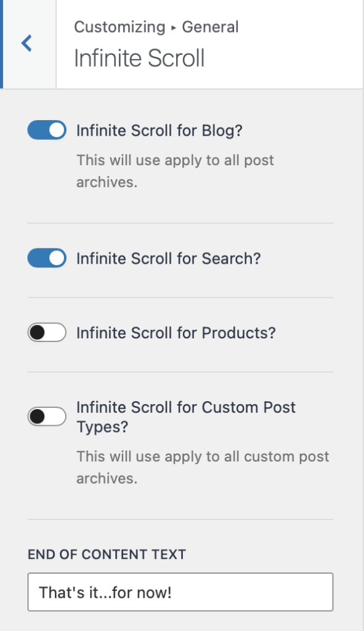The width and height of the screenshot is (364, 631).
Task: Click the sidebar's blue accent edge
Action: tap(2, 43)
